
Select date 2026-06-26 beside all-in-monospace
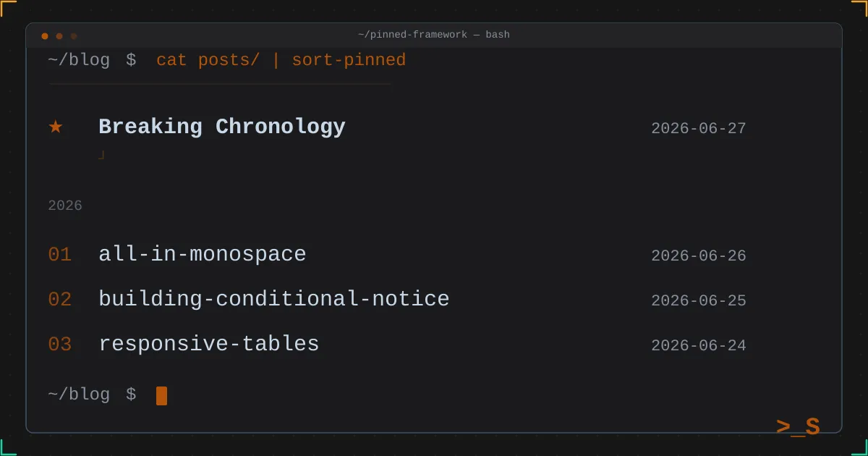point(699,256)
